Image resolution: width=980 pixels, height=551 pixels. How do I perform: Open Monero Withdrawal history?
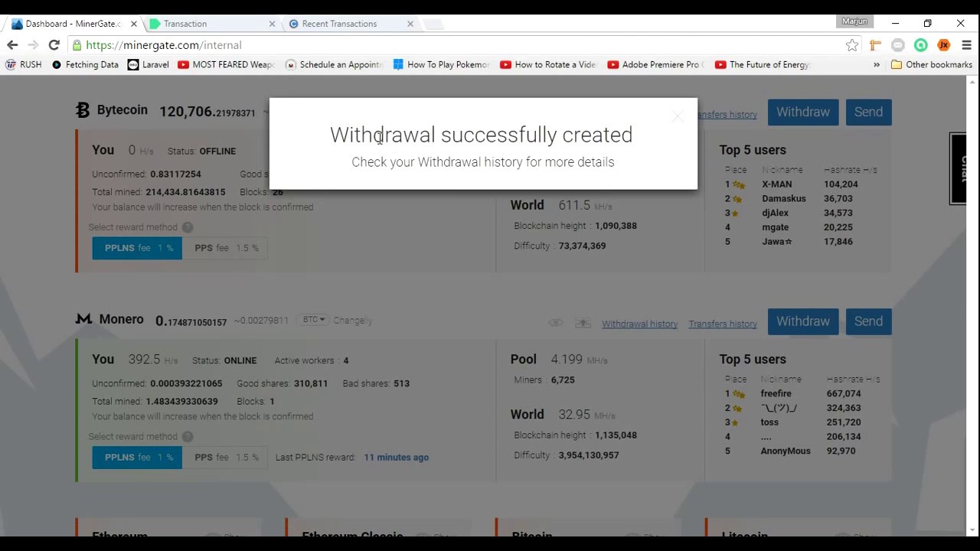point(639,324)
